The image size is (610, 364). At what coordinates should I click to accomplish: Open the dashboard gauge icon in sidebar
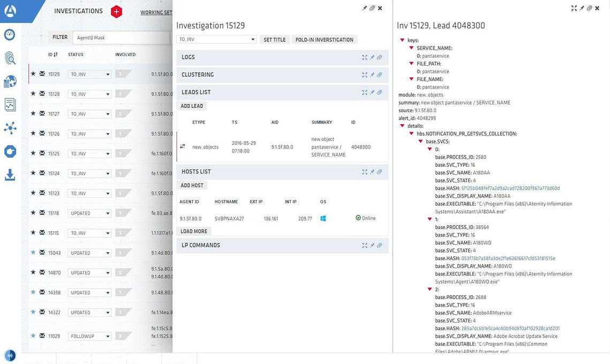10,35
